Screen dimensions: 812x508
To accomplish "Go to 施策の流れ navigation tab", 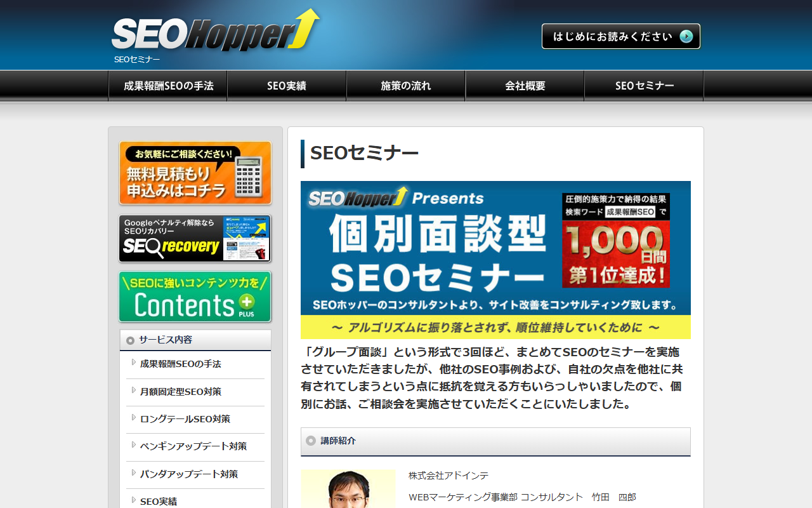I will click(x=406, y=86).
